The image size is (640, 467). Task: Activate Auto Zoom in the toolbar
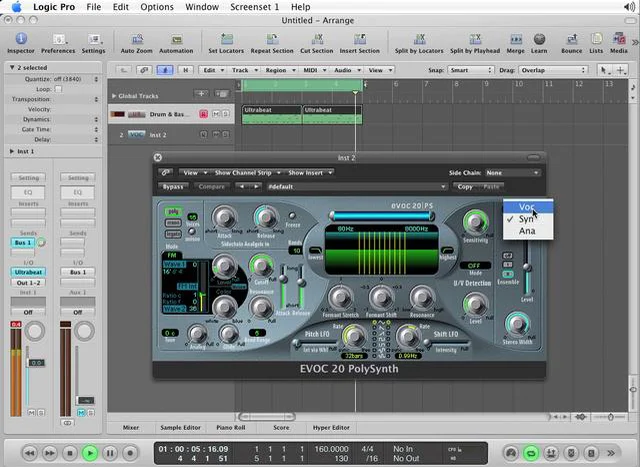136,43
